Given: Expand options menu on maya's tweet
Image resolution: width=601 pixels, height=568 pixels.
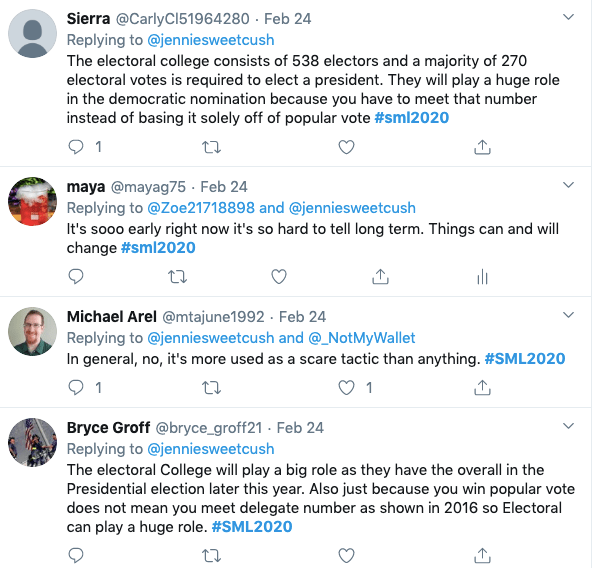Looking at the screenshot, I should pos(568,186).
